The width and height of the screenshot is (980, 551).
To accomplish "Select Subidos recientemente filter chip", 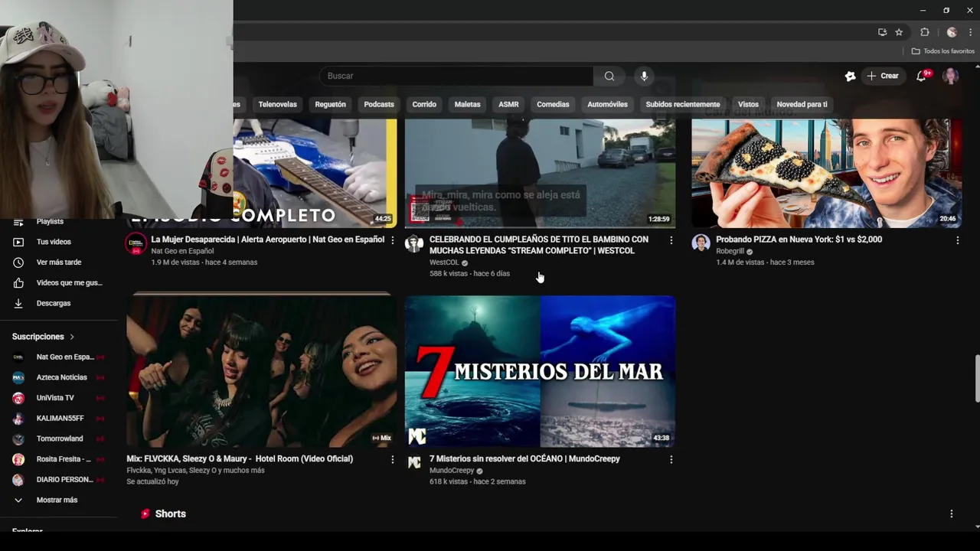I will coord(683,104).
